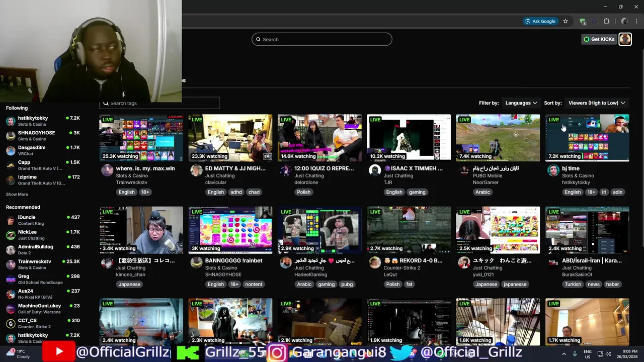Image resolution: width=644 pixels, height=362 pixels.
Task: Open the 19°C Cloudy weather widget
Action: click(x=18, y=354)
